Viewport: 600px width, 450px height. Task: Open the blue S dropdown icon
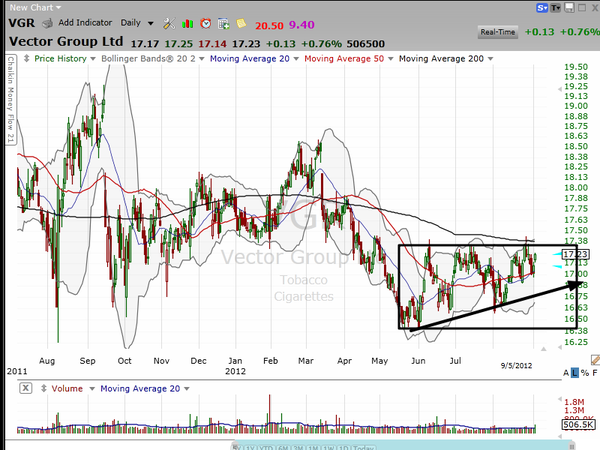542,8
